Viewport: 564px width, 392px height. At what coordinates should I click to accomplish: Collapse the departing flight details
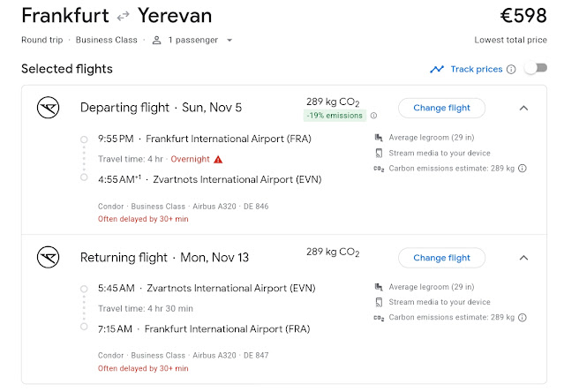pos(523,108)
